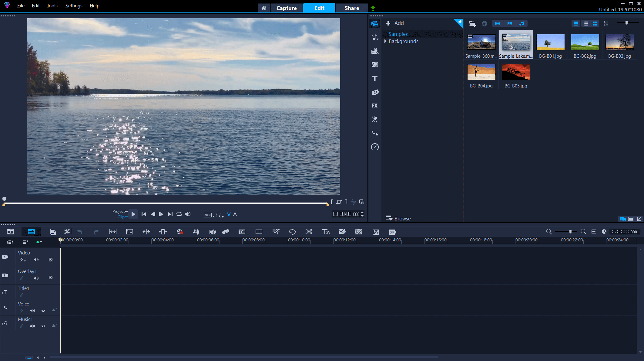Open the Settings menu

coord(73,5)
